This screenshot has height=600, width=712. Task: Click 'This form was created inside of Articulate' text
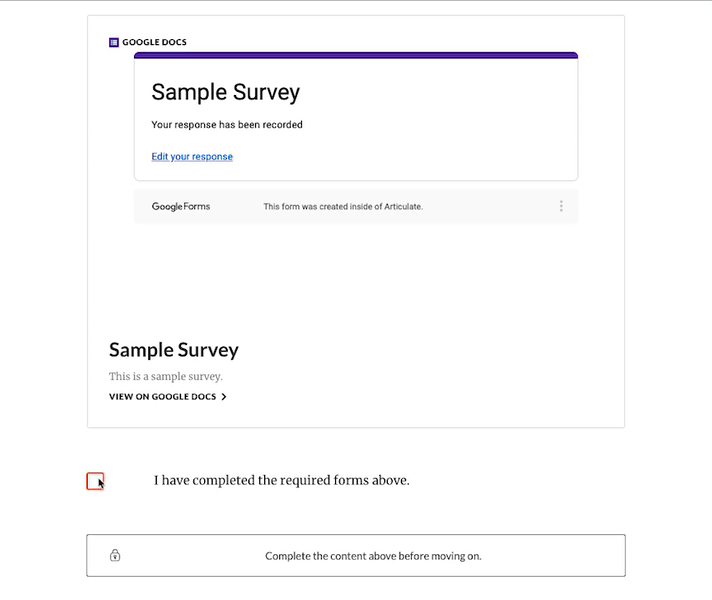(x=343, y=207)
